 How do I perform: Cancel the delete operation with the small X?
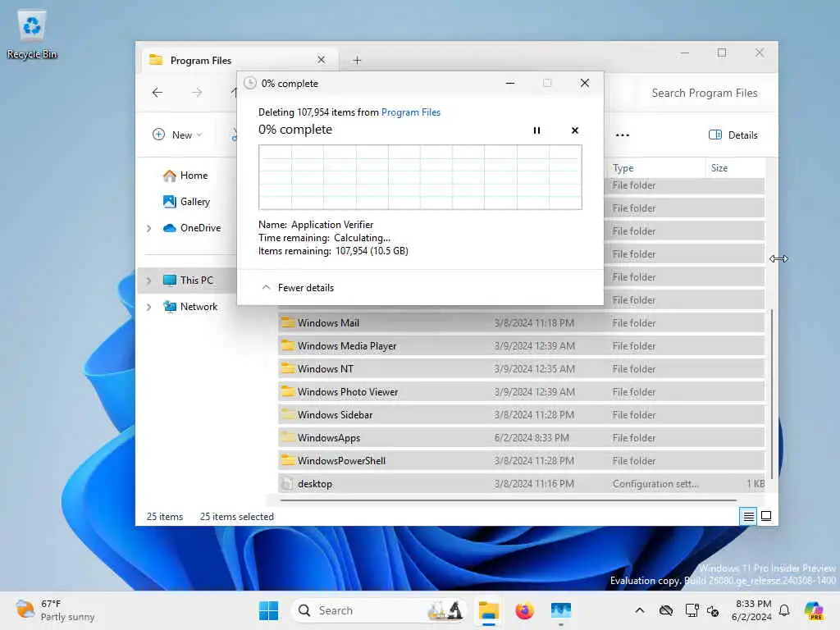575,130
